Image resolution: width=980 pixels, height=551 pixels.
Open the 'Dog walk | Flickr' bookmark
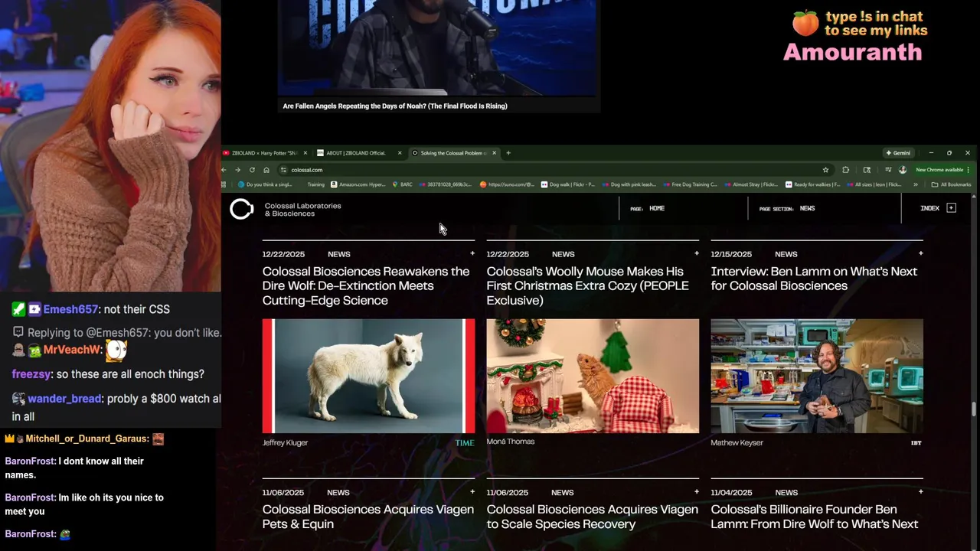click(568, 184)
